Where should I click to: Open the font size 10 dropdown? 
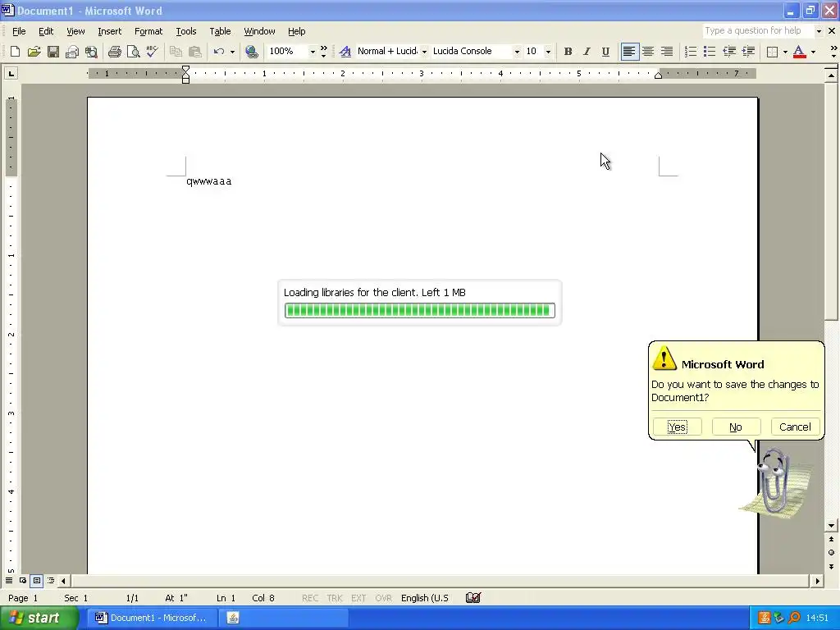pyautogui.click(x=547, y=52)
